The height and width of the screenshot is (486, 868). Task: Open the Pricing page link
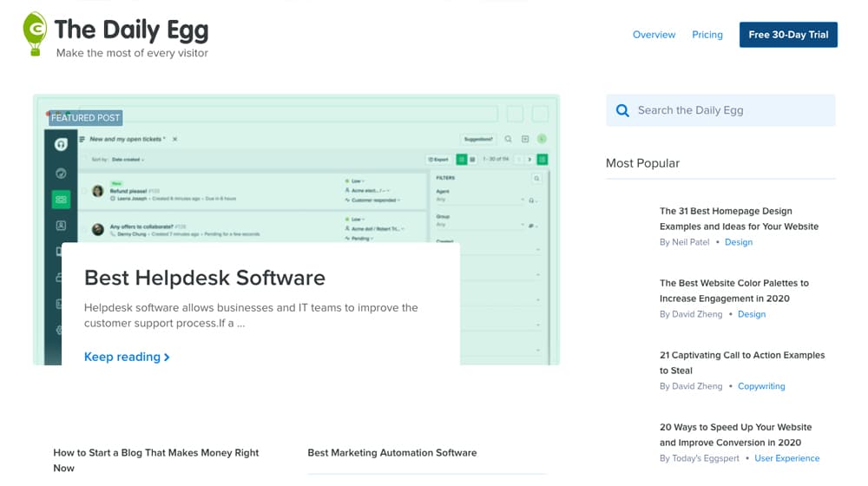pyautogui.click(x=707, y=35)
